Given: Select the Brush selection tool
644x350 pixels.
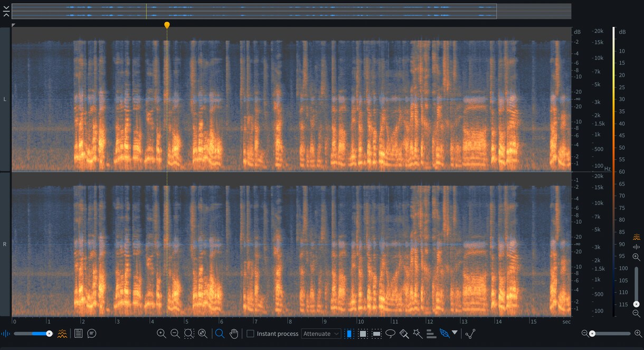Looking at the screenshot, I should pyautogui.click(x=404, y=334).
